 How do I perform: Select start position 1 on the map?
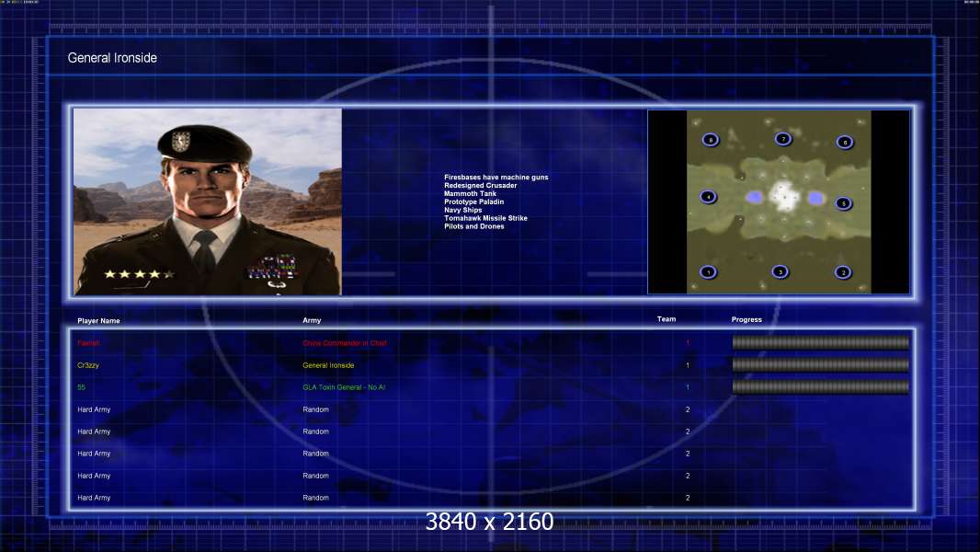[708, 272]
